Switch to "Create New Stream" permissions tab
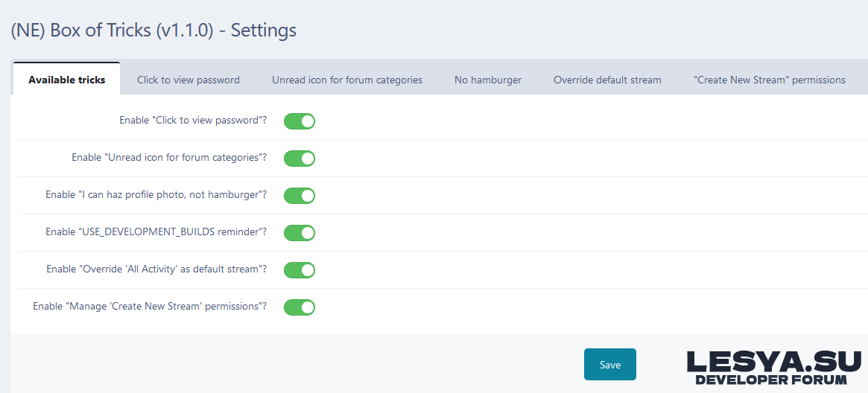Image resolution: width=868 pixels, height=393 pixels. [x=770, y=80]
